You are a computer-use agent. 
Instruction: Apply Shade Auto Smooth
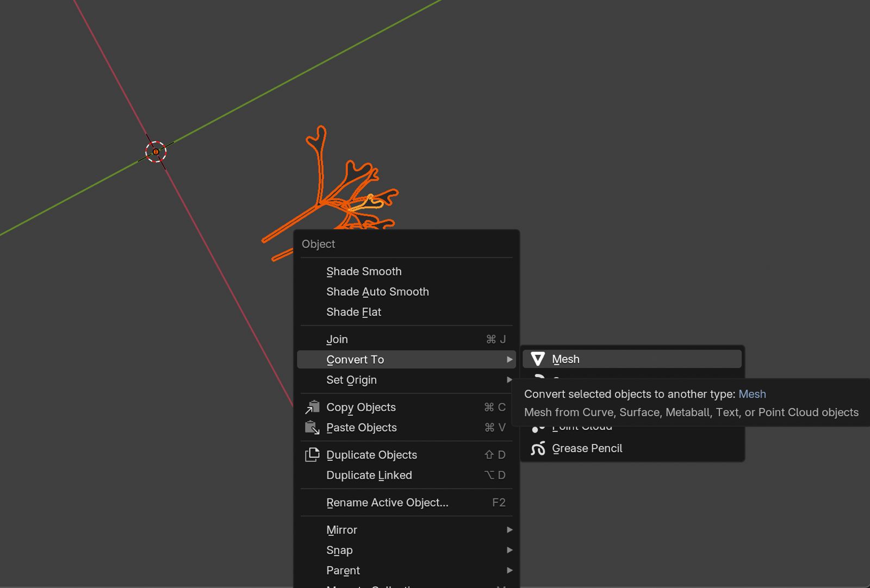377,292
